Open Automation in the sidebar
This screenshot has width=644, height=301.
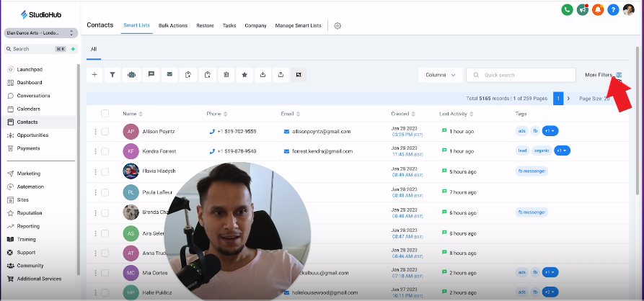coord(30,187)
